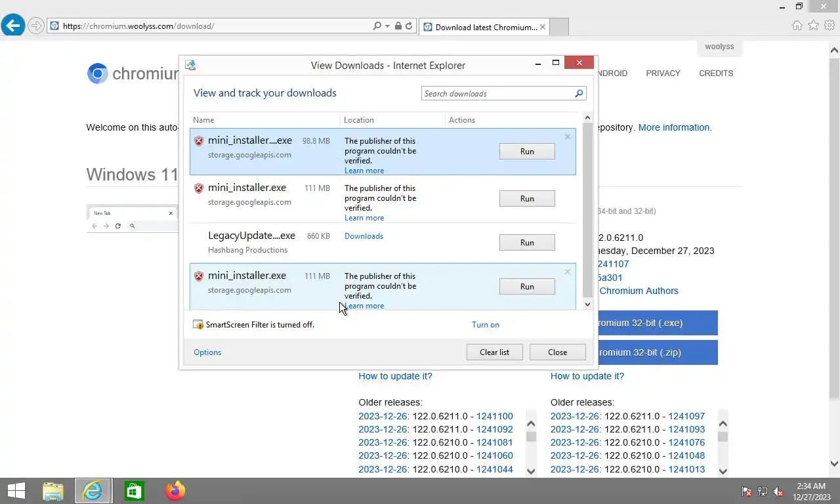Open PRIVACY menu on webpage
Viewport: 840px width, 504px height.
[x=663, y=73]
